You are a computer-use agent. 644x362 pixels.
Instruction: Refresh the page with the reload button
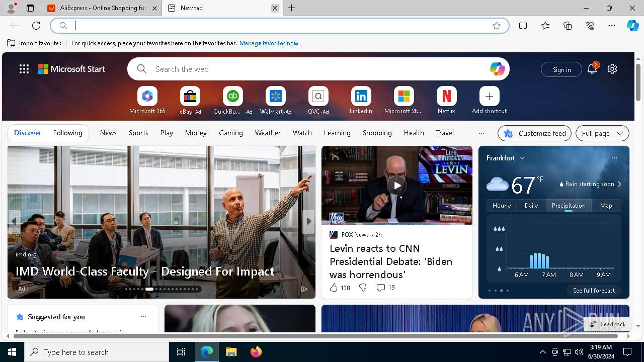(36, 26)
